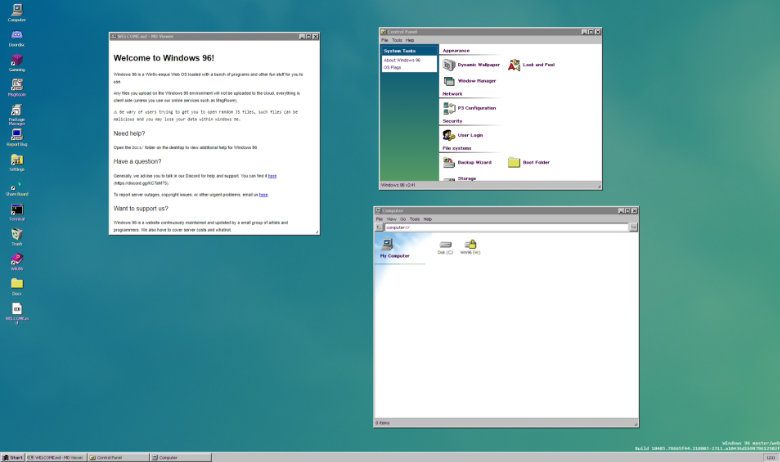The width and height of the screenshot is (780, 462).
Task: Open the View menu in Computer window
Action: [391, 219]
